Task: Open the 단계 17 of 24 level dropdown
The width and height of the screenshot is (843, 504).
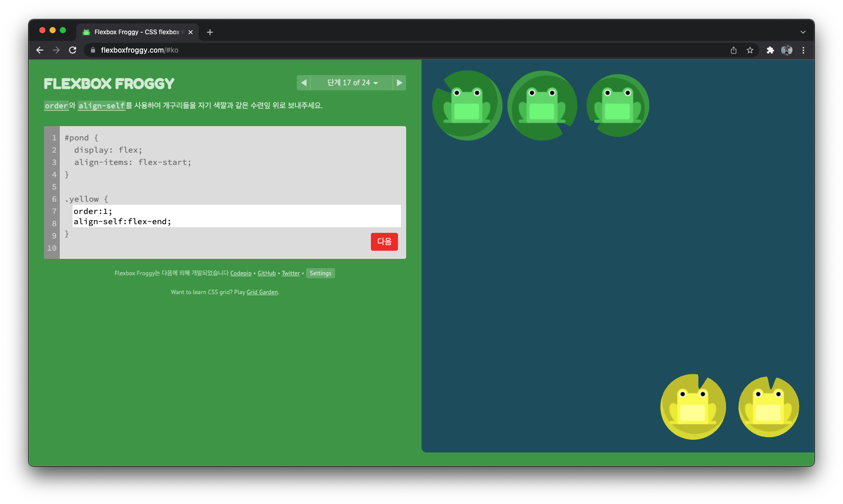Action: 352,83
